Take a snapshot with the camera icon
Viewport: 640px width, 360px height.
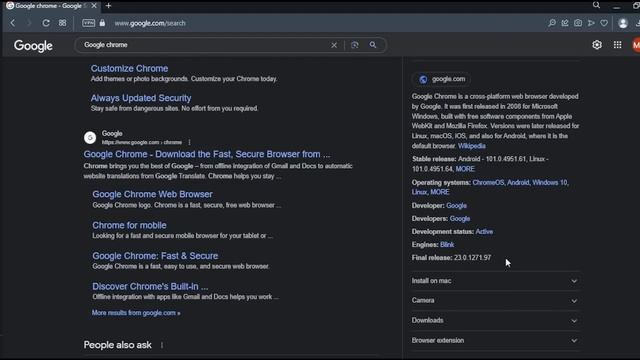pos(578,23)
